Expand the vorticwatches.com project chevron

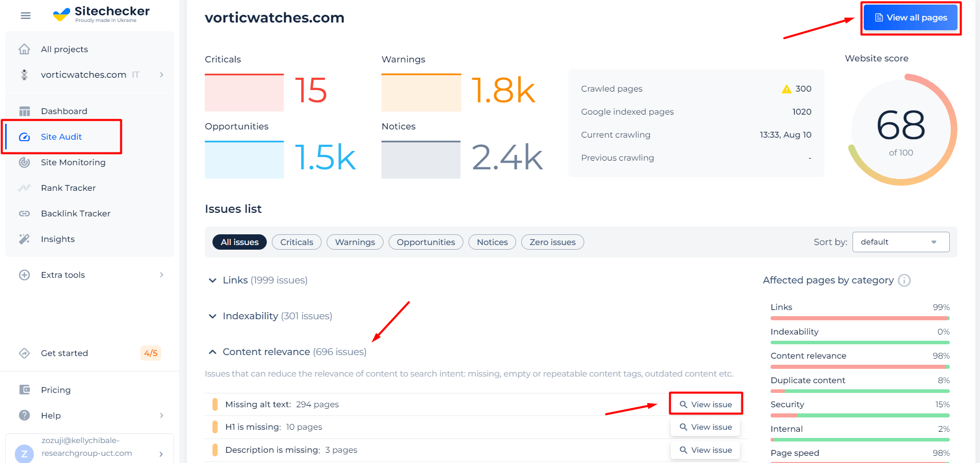coord(162,75)
